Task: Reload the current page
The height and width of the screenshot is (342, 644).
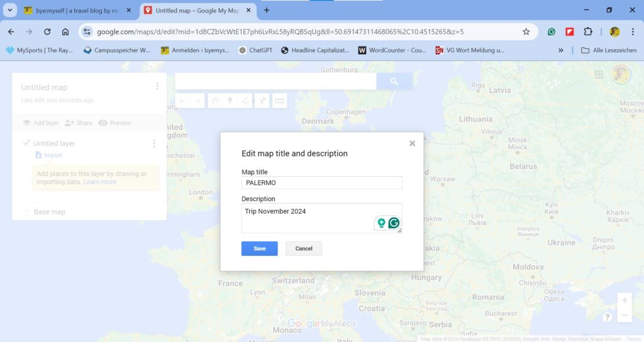Action: coord(47,31)
